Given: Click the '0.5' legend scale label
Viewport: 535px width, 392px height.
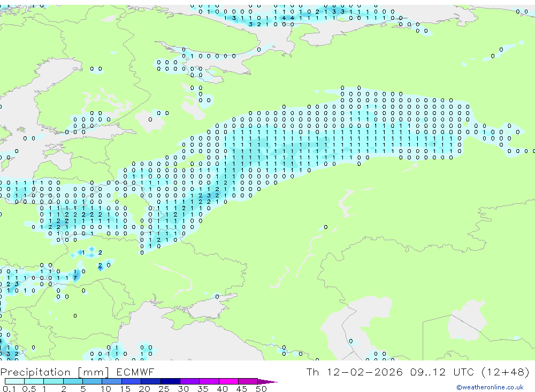Looking at the screenshot, I should coord(29,389).
